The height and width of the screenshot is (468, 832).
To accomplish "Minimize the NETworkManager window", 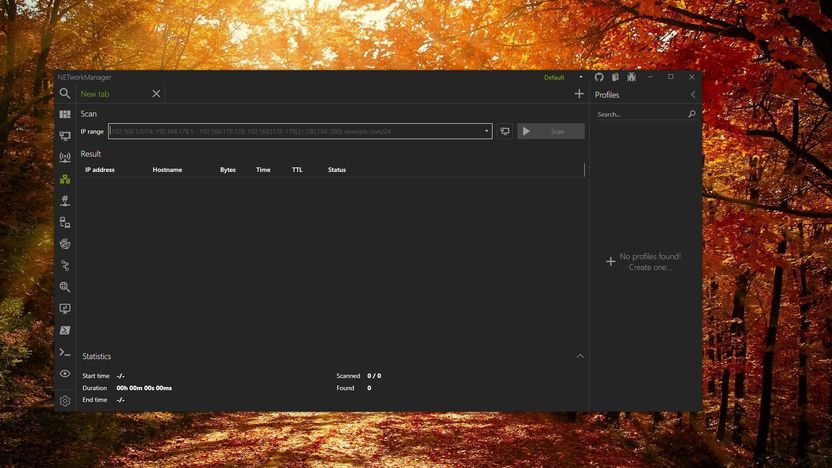I will (651, 77).
